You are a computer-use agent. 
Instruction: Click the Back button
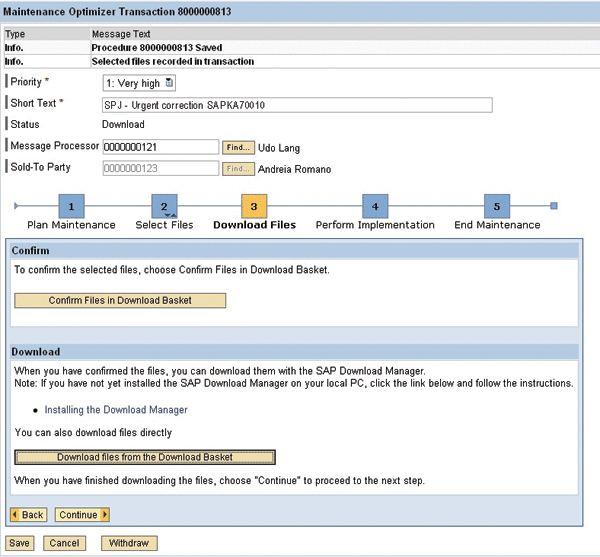pos(29,515)
